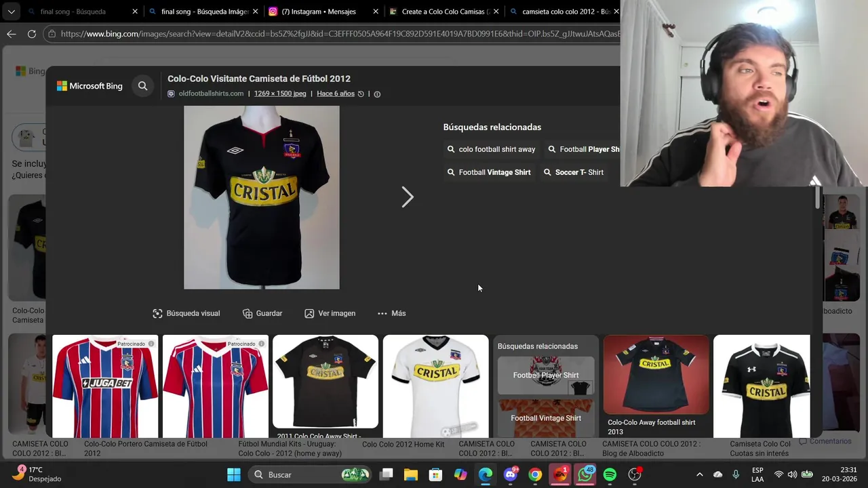868x488 pixels.
Task: Select 'Football Player Shirt' related search chip
Action: pos(583,149)
